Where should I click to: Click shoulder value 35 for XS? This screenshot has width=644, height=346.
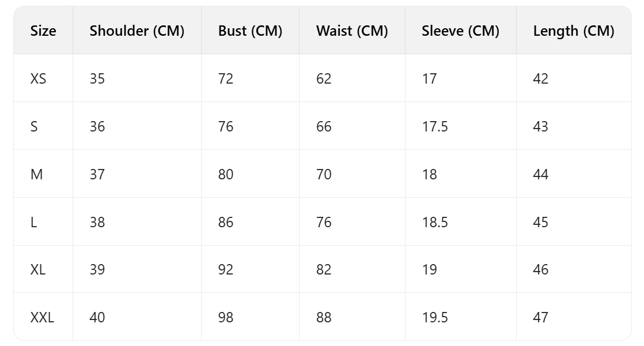(x=97, y=78)
